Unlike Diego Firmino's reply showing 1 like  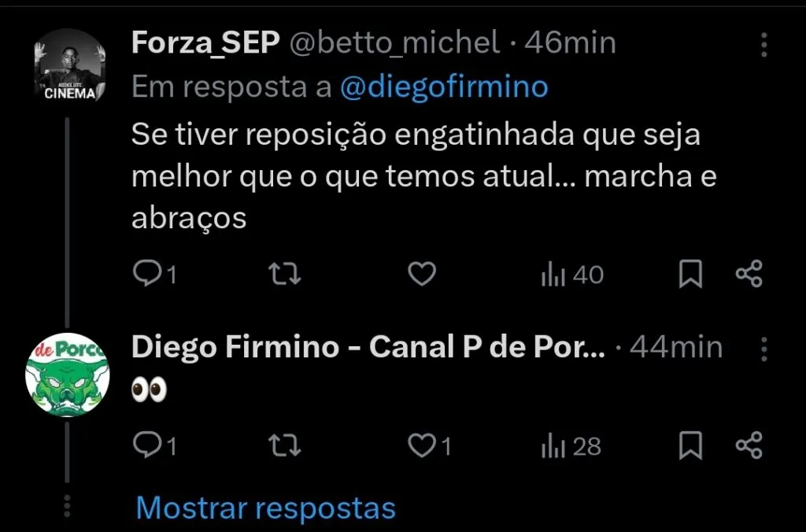click(x=422, y=445)
